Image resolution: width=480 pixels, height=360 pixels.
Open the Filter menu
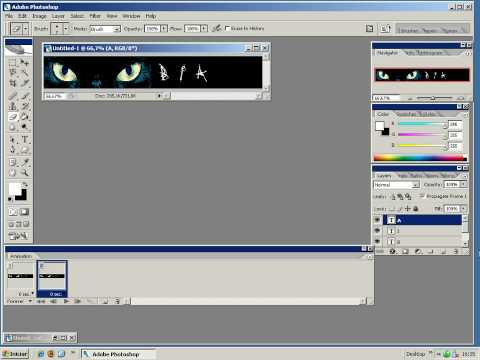95,16
